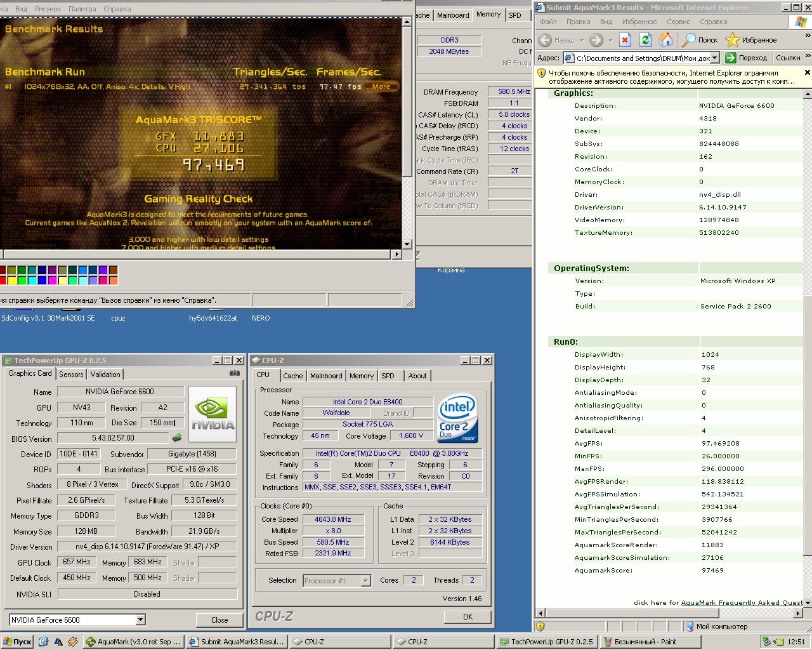
Task: Click the Forward arrow in Internet Explorer
Action: tap(596, 40)
